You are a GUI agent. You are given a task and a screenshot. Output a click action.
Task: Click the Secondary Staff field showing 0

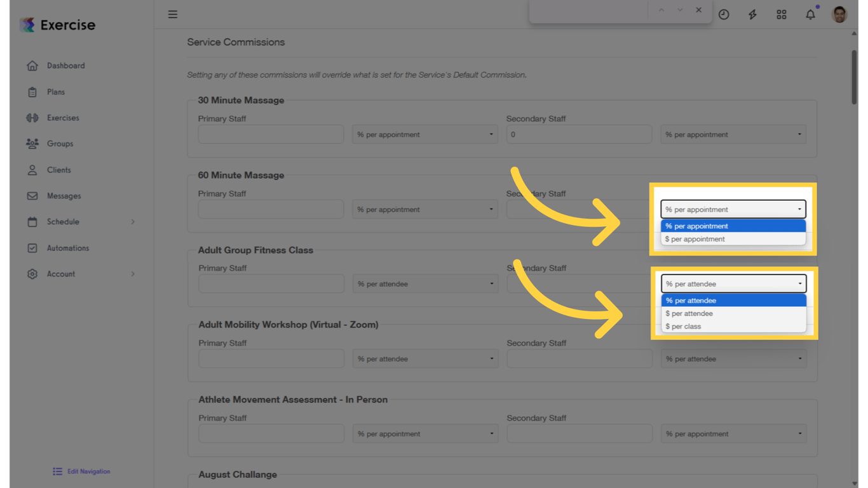(x=579, y=134)
